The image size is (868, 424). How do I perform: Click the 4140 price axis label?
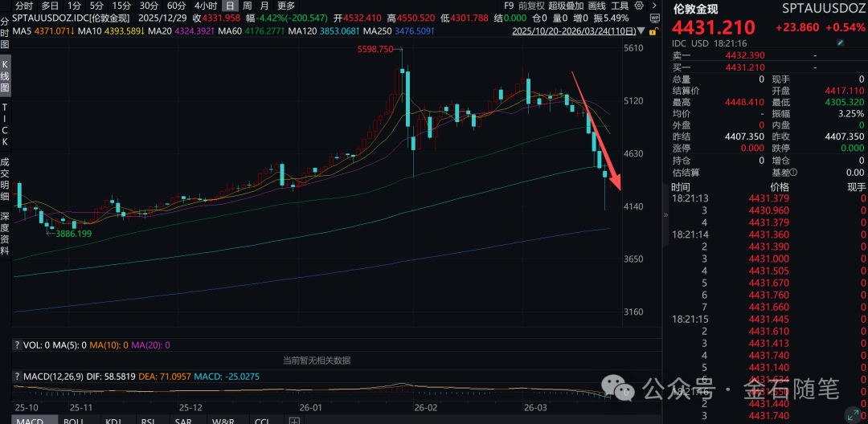click(x=634, y=206)
